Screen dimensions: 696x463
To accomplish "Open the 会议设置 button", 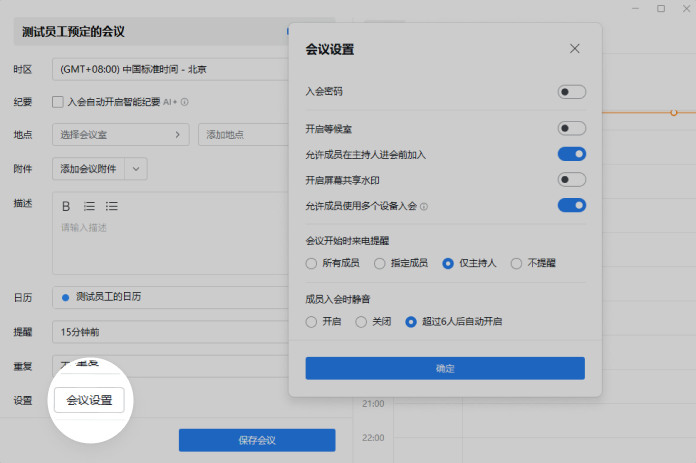I will [89, 400].
